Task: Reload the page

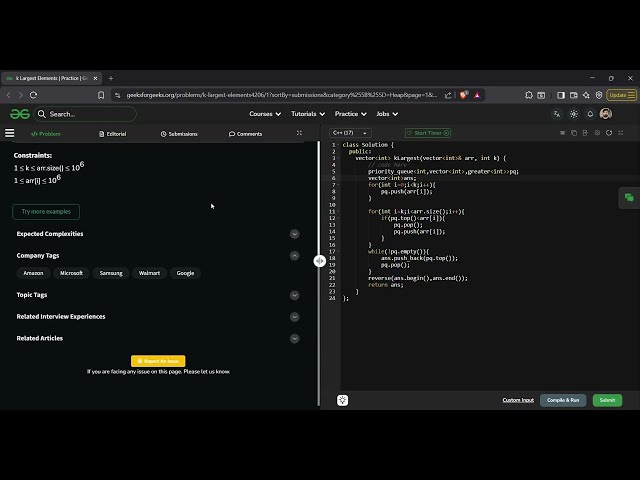Action: coord(33,95)
